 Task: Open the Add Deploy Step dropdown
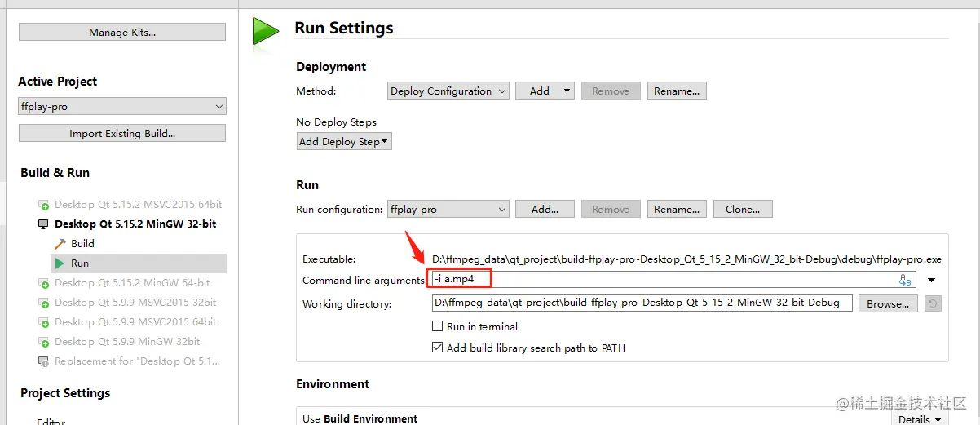(x=345, y=141)
